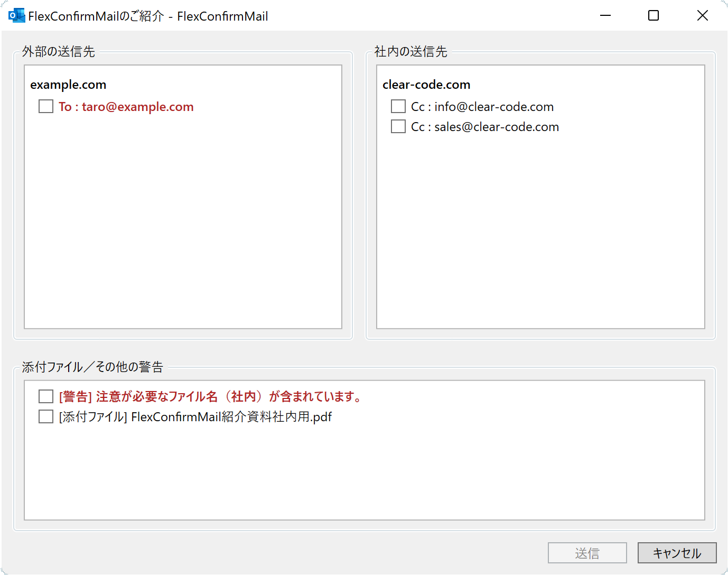Click the red taro@example.com address text

tap(127, 107)
